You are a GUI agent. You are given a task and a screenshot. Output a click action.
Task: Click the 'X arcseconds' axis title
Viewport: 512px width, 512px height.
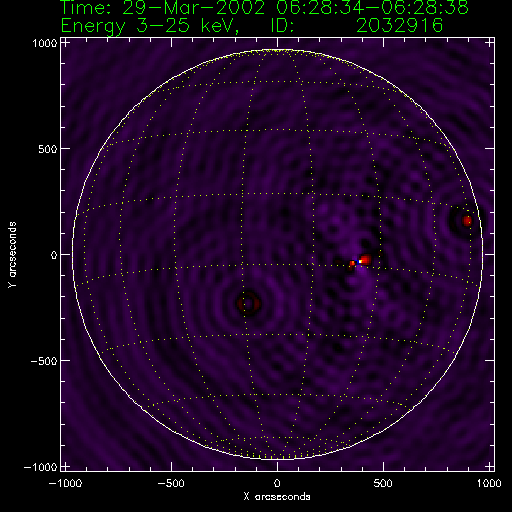point(277,497)
